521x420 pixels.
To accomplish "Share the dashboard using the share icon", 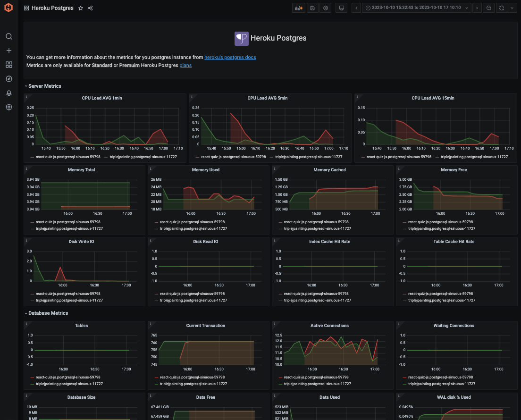I will [90, 8].
